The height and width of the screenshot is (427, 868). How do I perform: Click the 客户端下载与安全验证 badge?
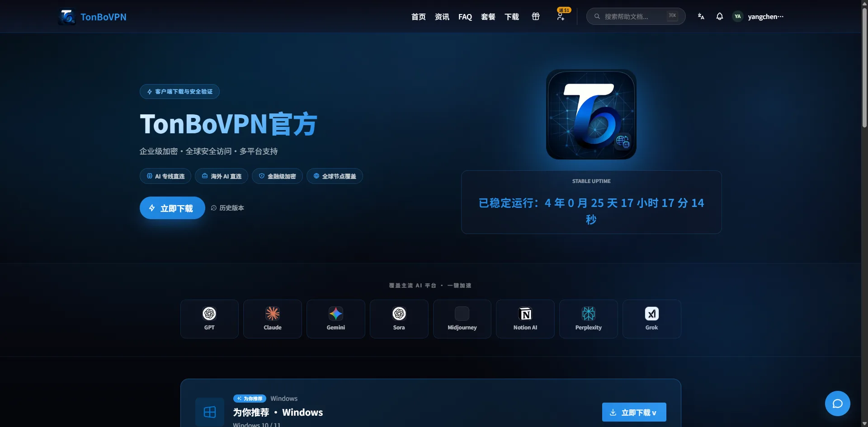(179, 91)
